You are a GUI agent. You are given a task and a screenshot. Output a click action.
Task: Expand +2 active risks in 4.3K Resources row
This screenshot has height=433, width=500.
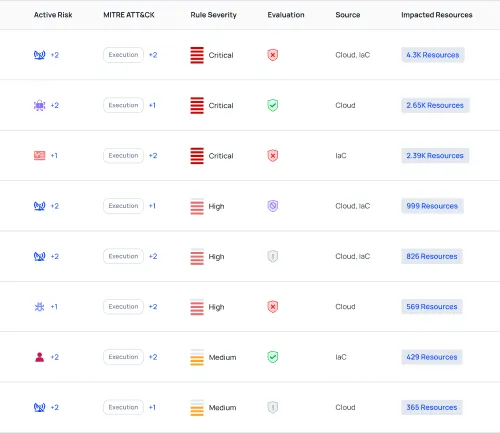(x=55, y=55)
